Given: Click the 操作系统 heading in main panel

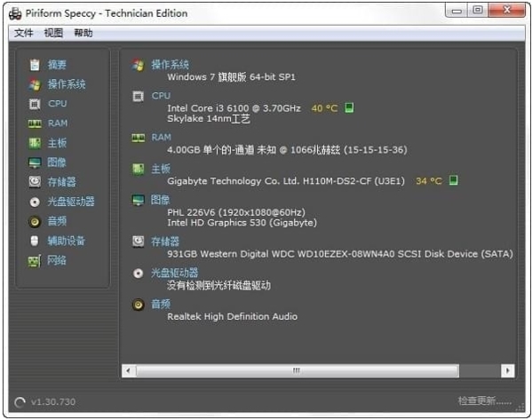Looking at the screenshot, I should point(170,65).
